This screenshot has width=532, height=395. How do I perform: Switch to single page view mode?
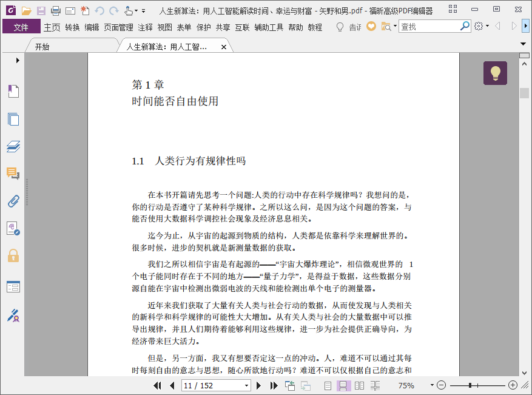pos(328,385)
